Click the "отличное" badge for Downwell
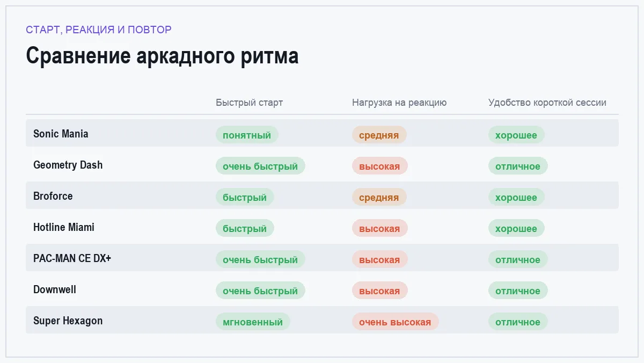This screenshot has height=363, width=644. 518,291
